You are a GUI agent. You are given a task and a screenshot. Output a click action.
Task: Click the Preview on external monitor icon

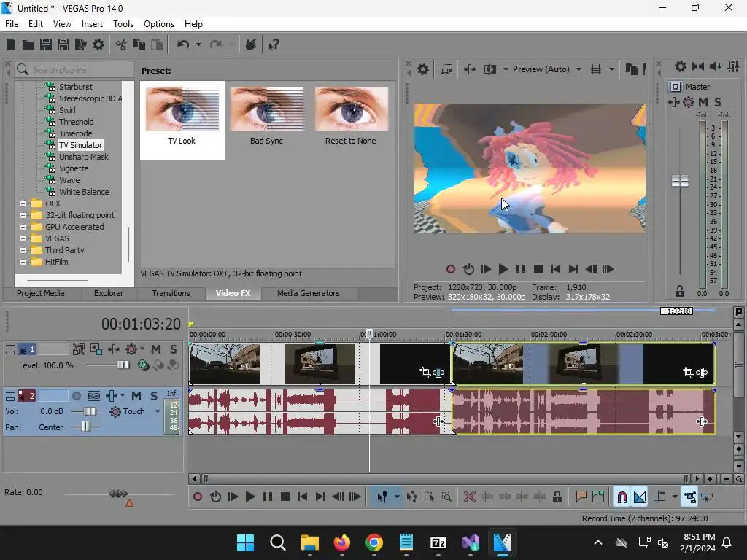point(446,69)
